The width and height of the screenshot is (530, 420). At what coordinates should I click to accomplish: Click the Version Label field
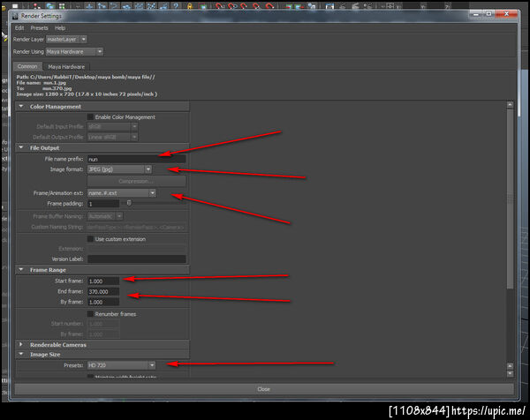(x=137, y=259)
